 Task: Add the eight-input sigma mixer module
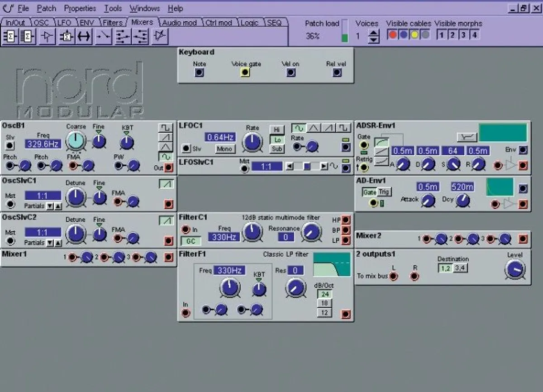(x=28, y=36)
